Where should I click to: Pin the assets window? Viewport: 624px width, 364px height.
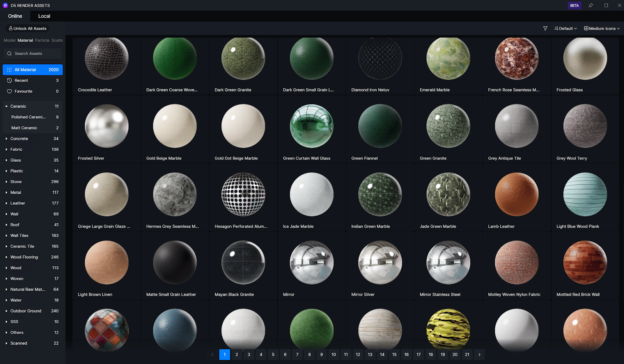point(591,5)
